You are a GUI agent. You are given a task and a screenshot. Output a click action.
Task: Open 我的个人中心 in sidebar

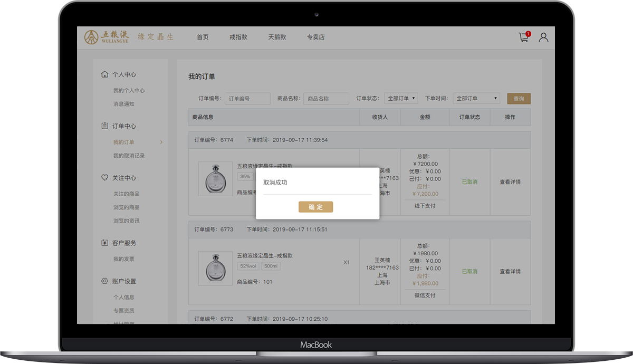coord(129,90)
